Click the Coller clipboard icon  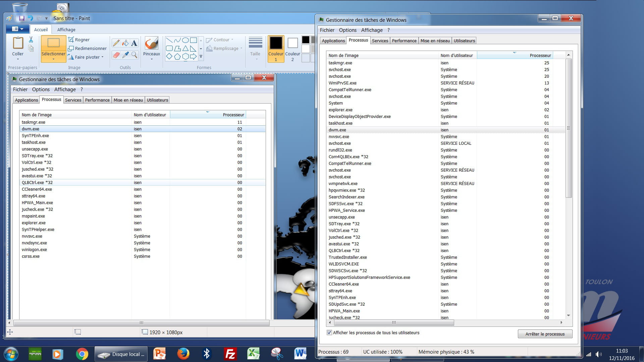pos(18,43)
